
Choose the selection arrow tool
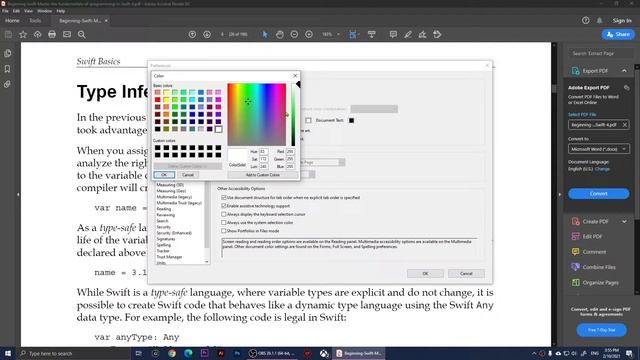[265, 35]
